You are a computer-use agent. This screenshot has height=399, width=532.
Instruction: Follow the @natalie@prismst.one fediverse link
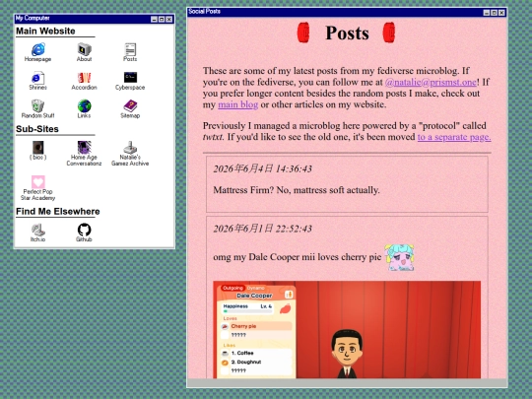(431, 82)
